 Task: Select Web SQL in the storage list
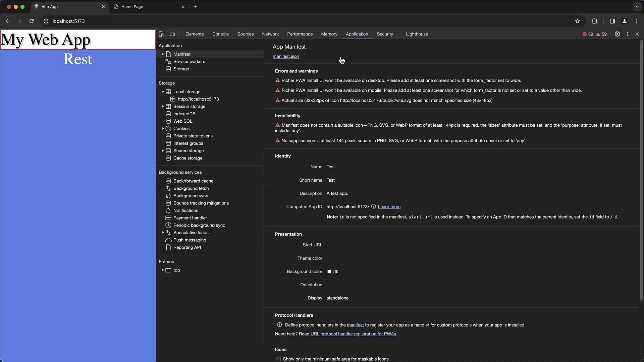183,121
